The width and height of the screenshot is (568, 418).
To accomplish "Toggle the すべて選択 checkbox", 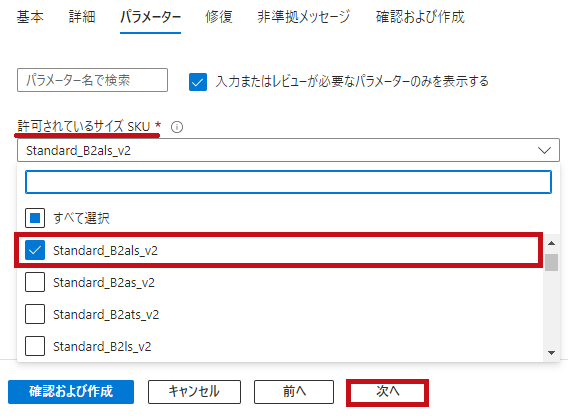I will point(35,218).
